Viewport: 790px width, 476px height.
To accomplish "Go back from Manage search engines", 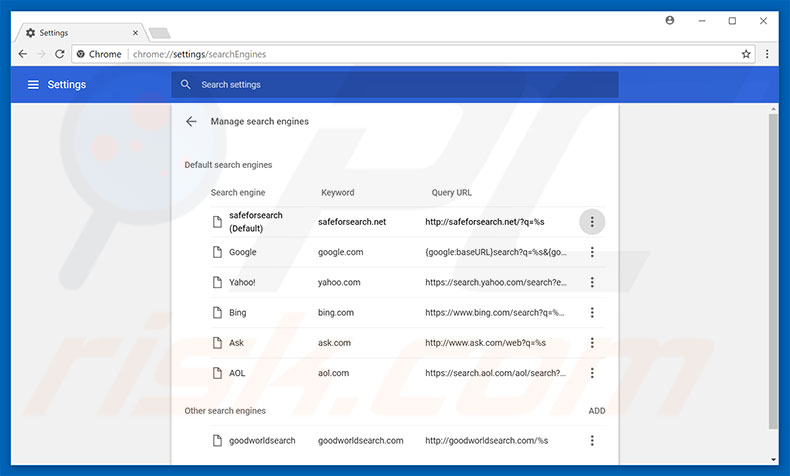I will point(191,121).
